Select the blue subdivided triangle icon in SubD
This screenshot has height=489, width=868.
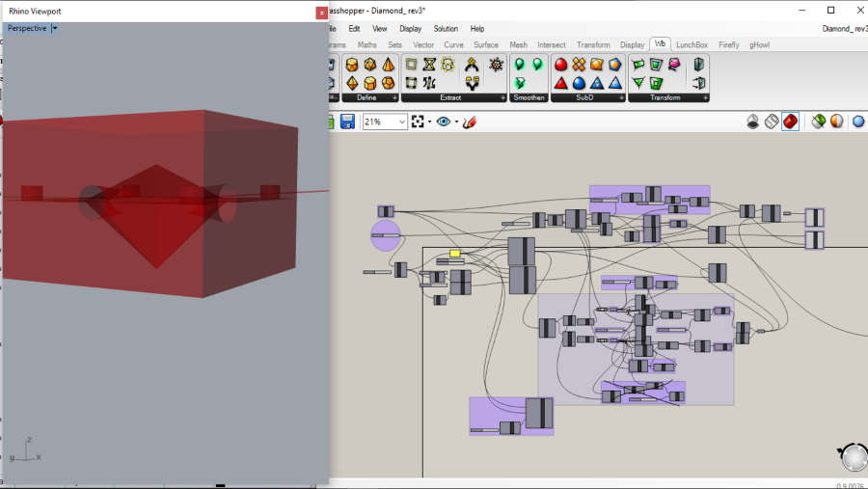(x=597, y=83)
